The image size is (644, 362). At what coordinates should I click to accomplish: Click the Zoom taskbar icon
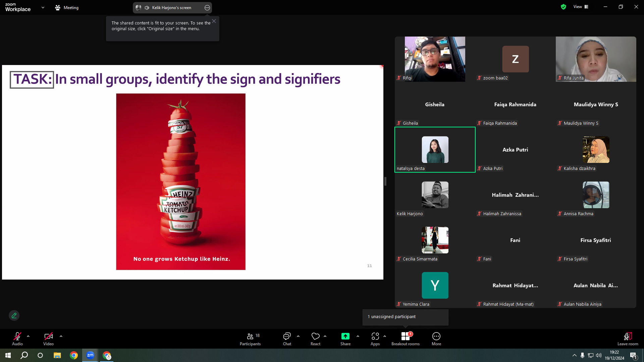pos(90,355)
